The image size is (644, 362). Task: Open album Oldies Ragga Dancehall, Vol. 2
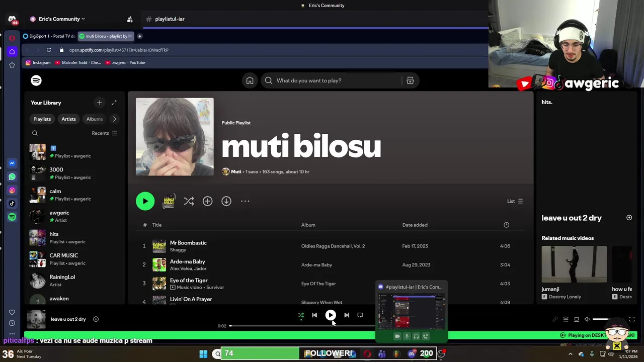point(333,246)
